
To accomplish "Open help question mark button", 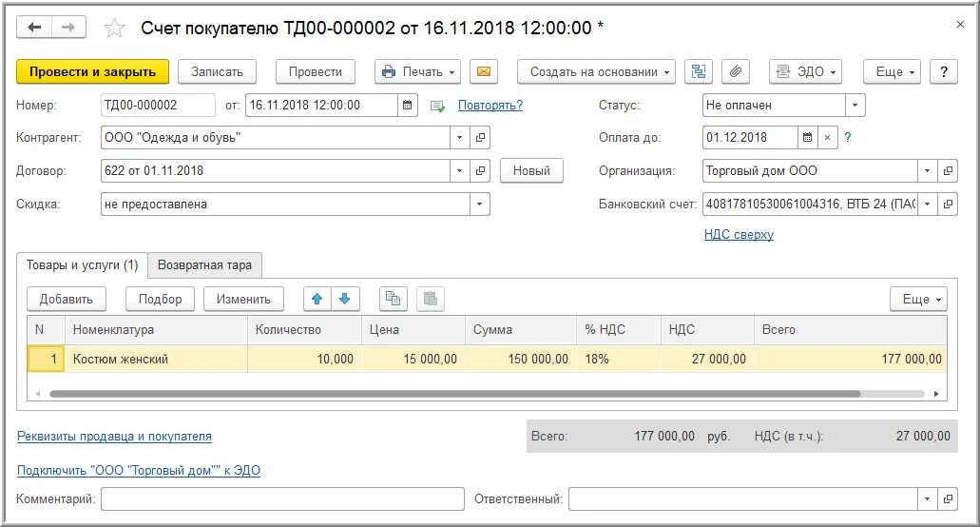I will pyautogui.click(x=944, y=72).
